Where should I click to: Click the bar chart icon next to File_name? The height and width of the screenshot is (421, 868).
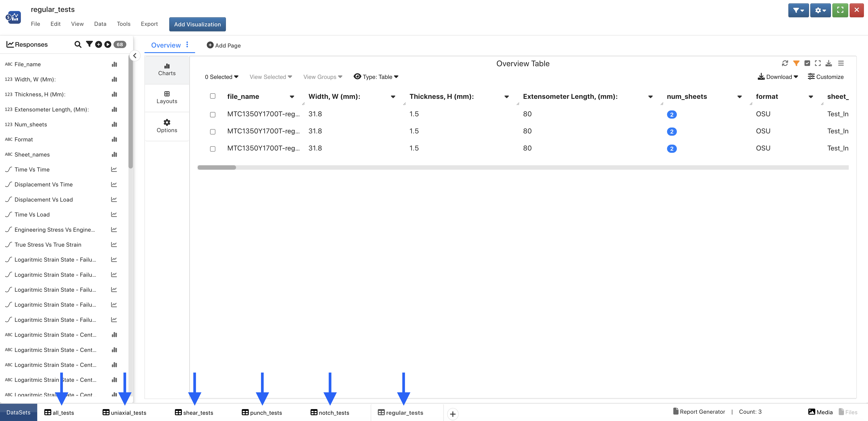pyautogui.click(x=115, y=64)
